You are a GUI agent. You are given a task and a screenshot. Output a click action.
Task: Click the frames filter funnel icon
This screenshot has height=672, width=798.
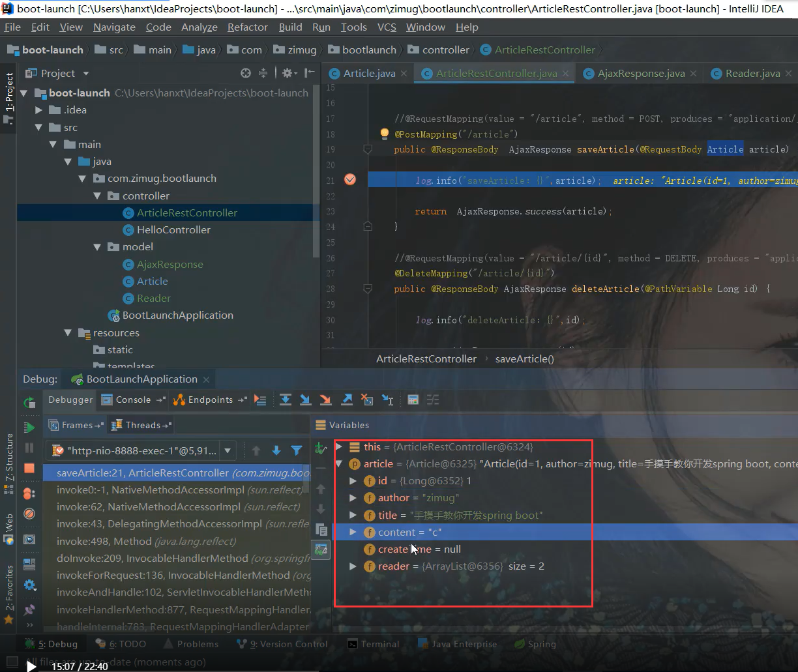click(297, 450)
